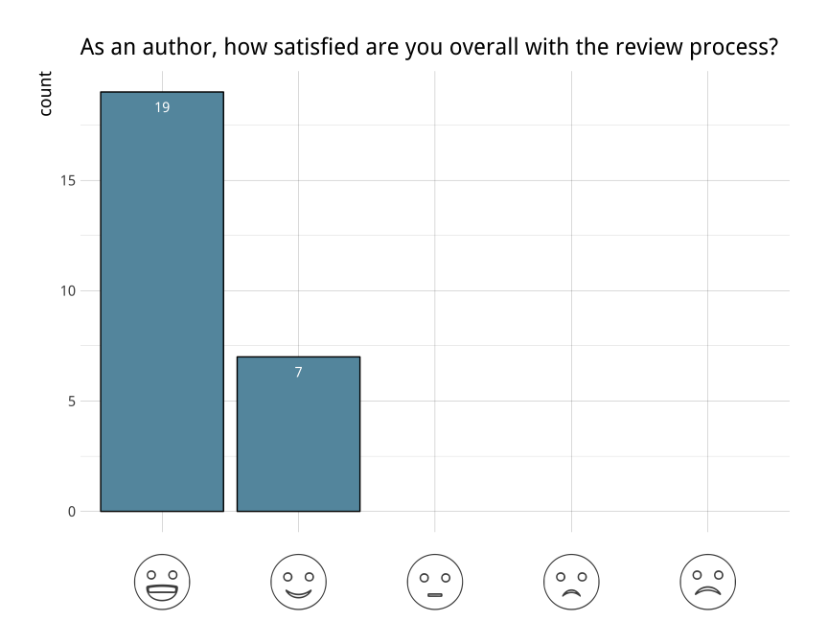Viewport: 828px width, 644px height.
Task: Pick the slightly frowning face next to neutral
Action: (x=571, y=582)
